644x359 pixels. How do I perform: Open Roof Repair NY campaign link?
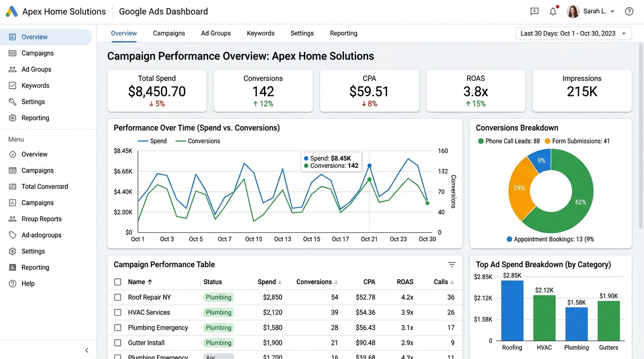click(150, 297)
